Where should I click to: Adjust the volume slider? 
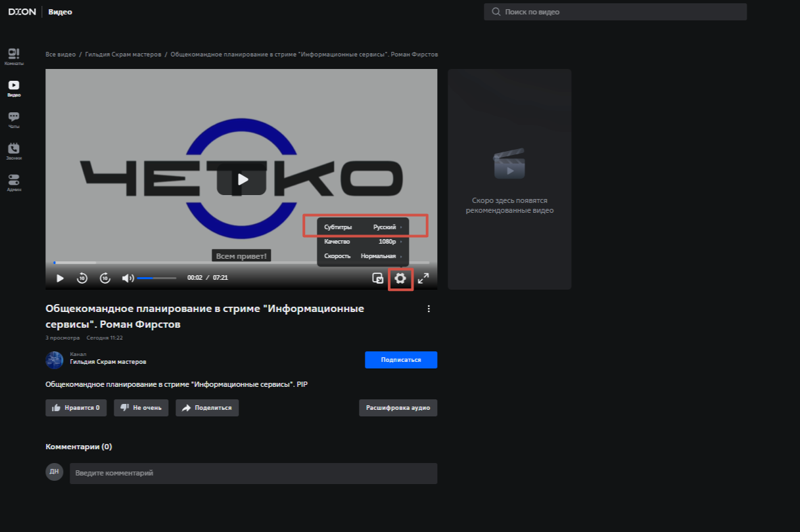156,278
